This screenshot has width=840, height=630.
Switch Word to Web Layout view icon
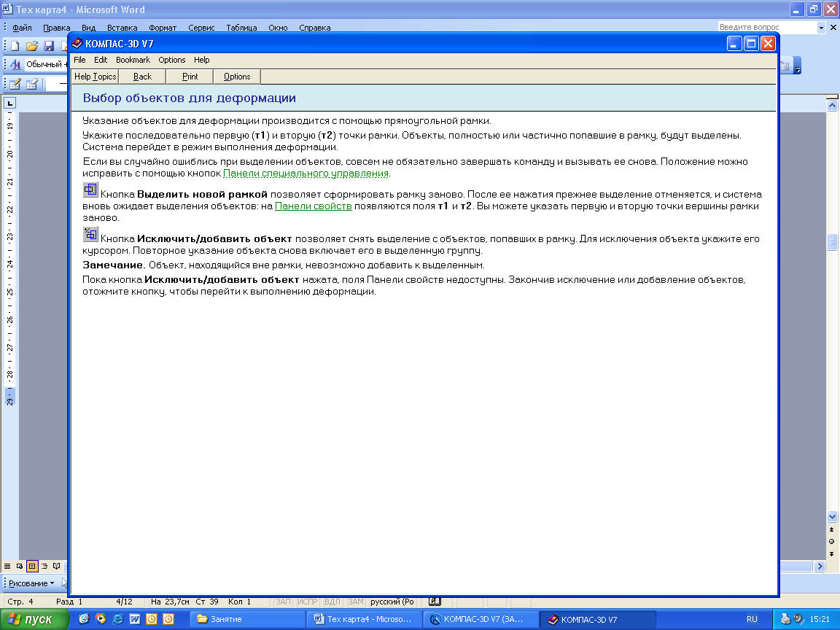coord(19,566)
